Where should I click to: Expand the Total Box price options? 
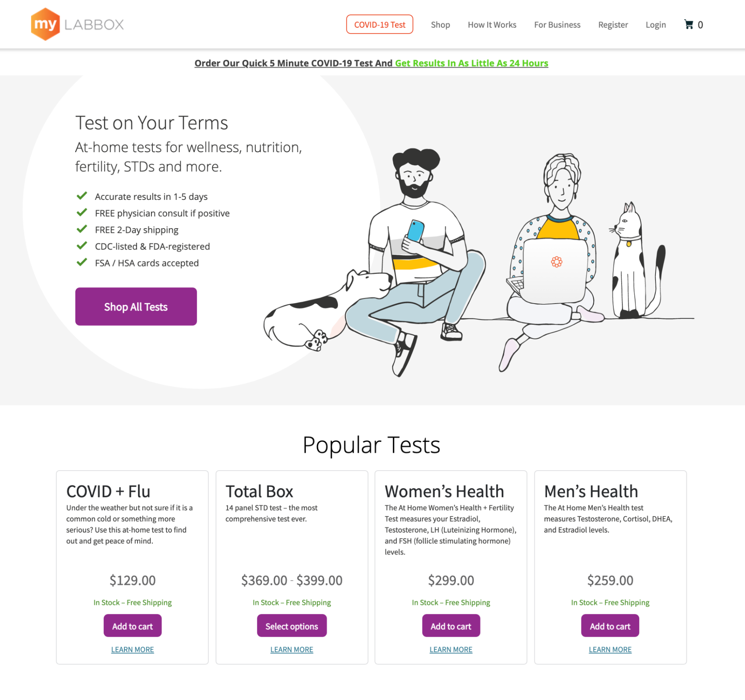[291, 625]
